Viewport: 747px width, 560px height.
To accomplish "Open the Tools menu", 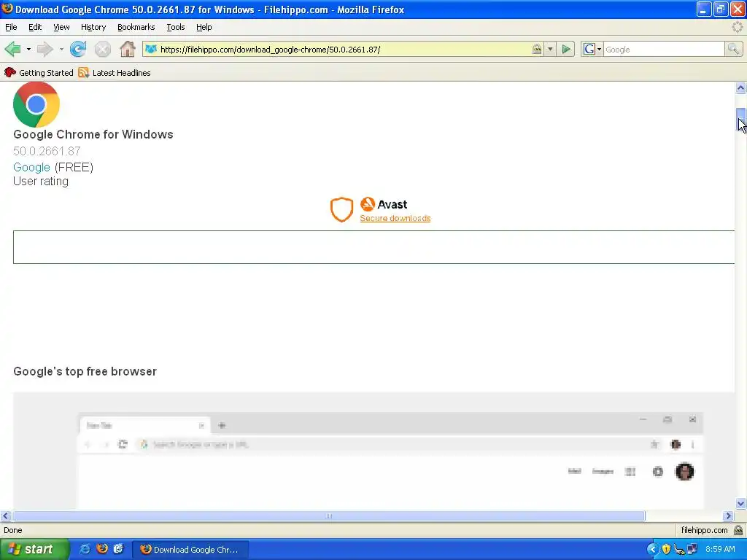I will [x=176, y=27].
